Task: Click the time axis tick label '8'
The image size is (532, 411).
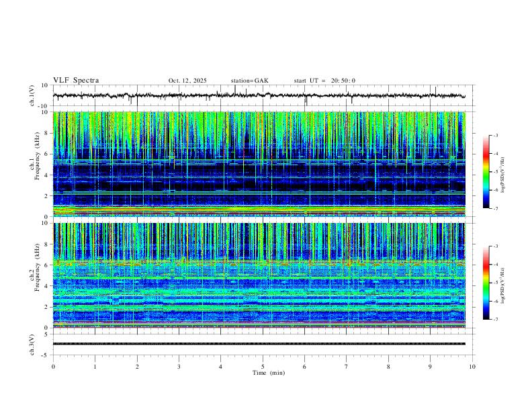Action: tap(388, 367)
